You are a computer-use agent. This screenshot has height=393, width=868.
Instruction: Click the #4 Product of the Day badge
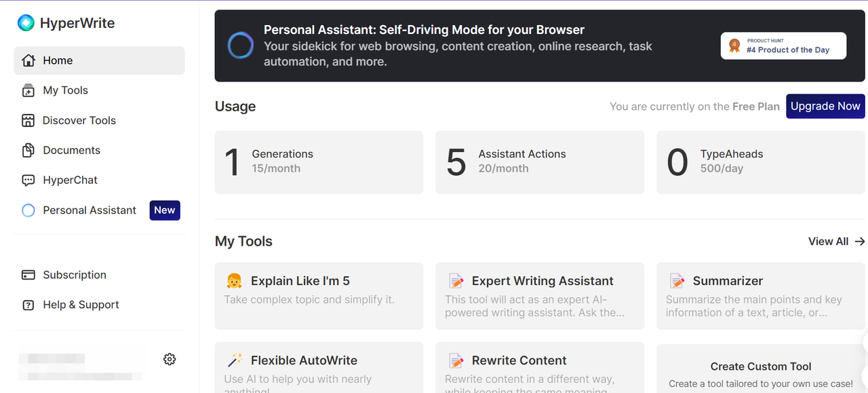pyautogui.click(x=783, y=45)
